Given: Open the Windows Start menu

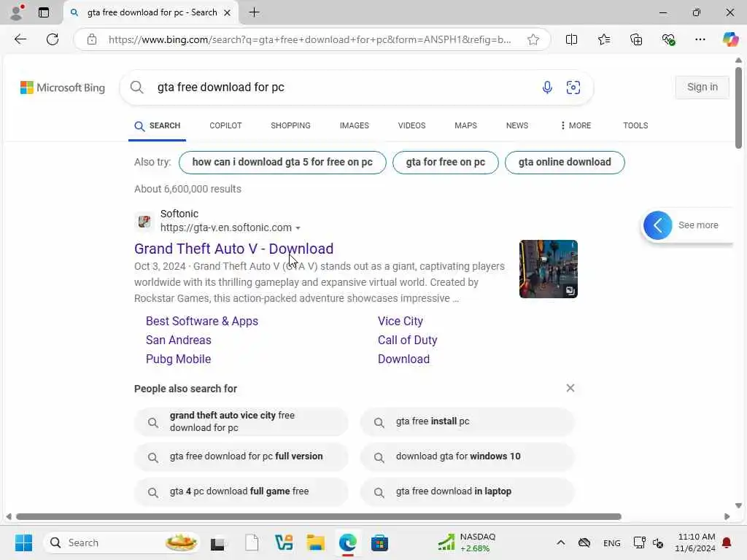Looking at the screenshot, I should point(23,542).
